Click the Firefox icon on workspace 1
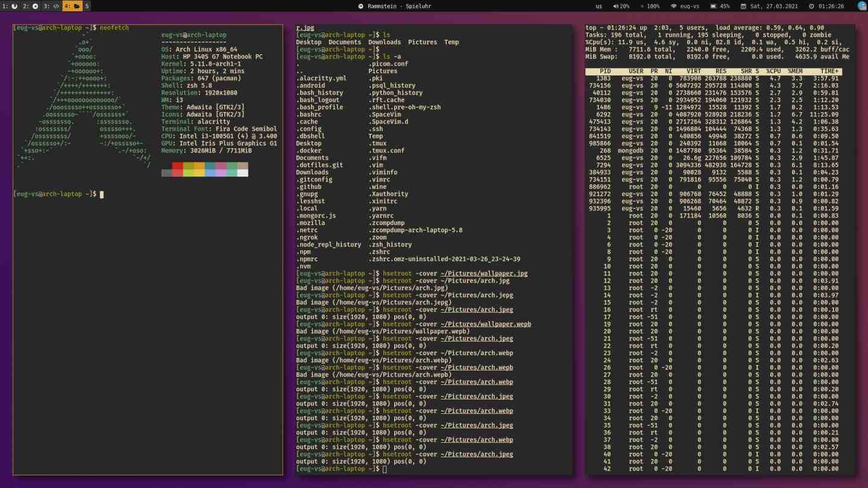Screen dimensions: 868x488 (14, 5)
